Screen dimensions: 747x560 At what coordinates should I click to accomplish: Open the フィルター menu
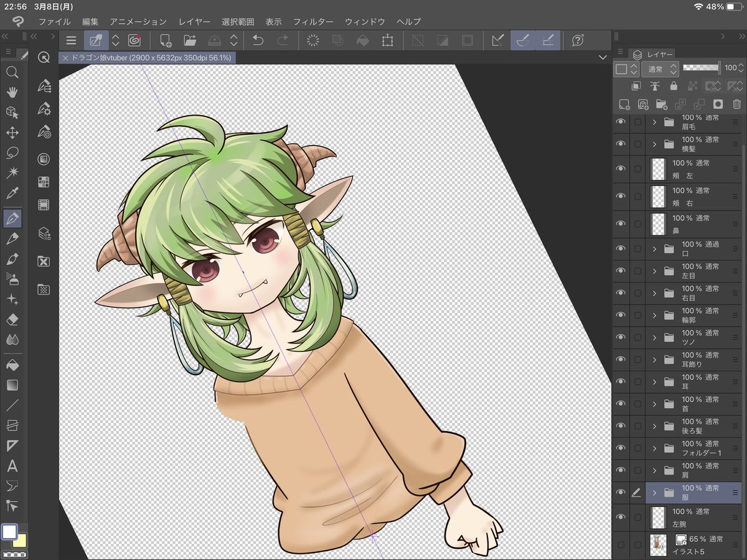point(313,21)
